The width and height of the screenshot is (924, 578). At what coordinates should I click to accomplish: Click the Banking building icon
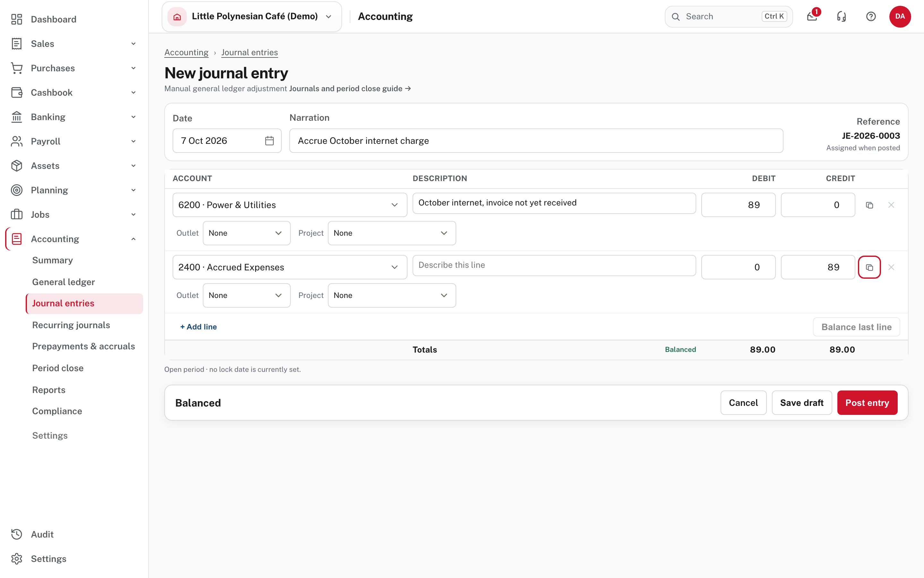pos(16,117)
